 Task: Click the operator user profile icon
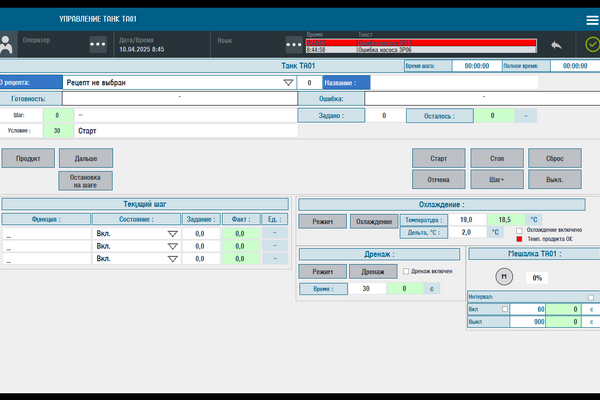[x=7, y=45]
